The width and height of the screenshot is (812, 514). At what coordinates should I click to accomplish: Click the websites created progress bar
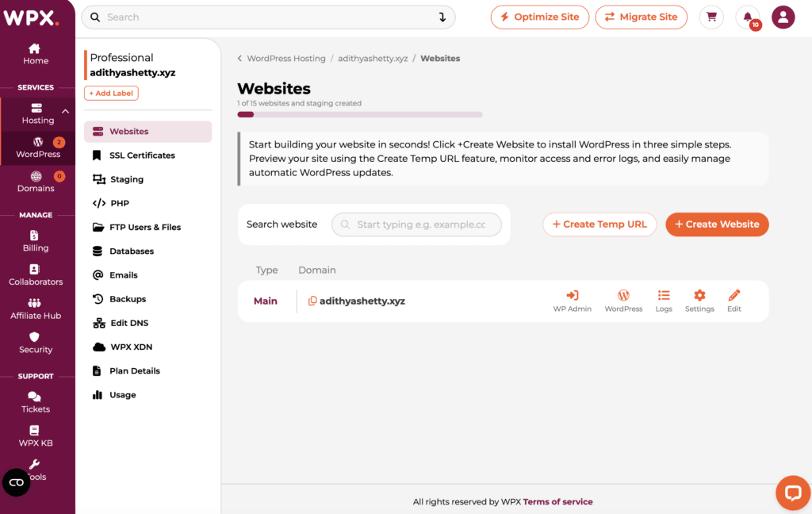360,114
